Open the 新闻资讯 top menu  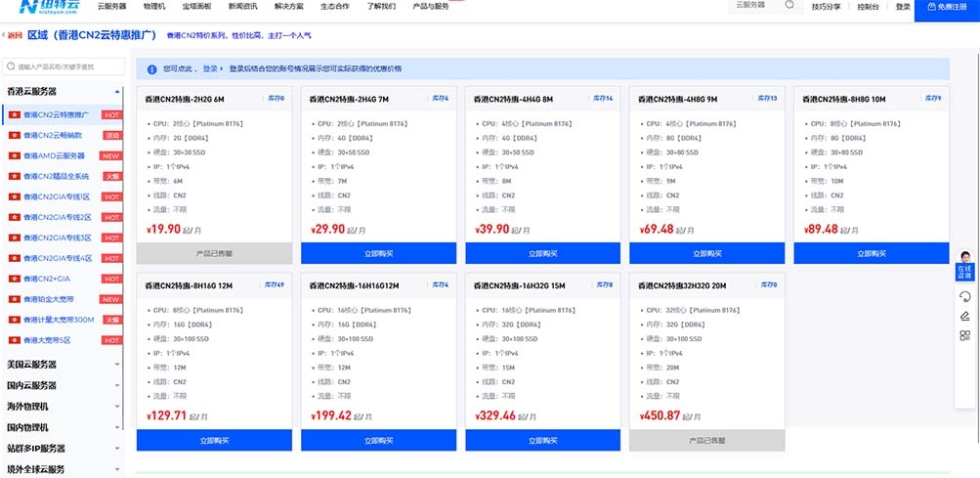coord(243,6)
